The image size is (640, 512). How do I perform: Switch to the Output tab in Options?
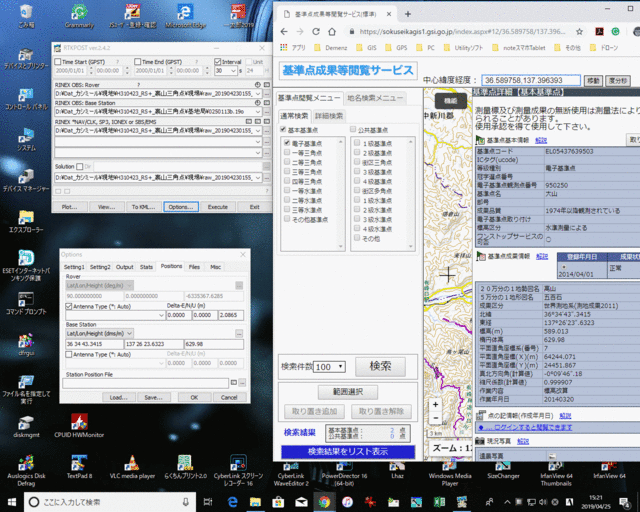click(x=124, y=267)
